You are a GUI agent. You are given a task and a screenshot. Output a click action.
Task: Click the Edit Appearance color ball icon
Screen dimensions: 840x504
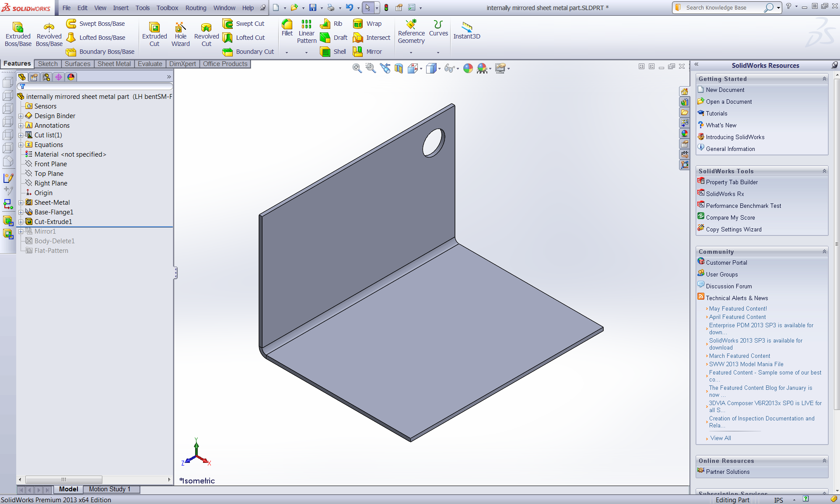(468, 68)
